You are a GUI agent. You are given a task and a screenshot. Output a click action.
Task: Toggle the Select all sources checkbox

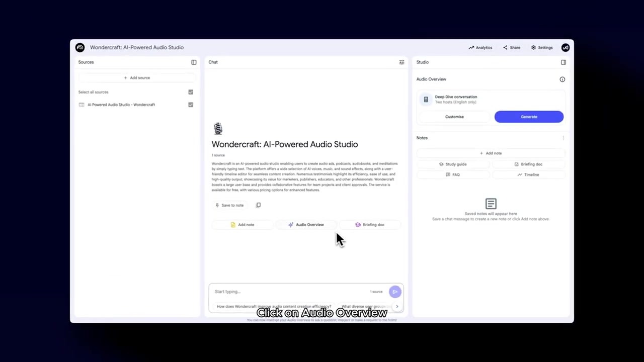tap(191, 92)
